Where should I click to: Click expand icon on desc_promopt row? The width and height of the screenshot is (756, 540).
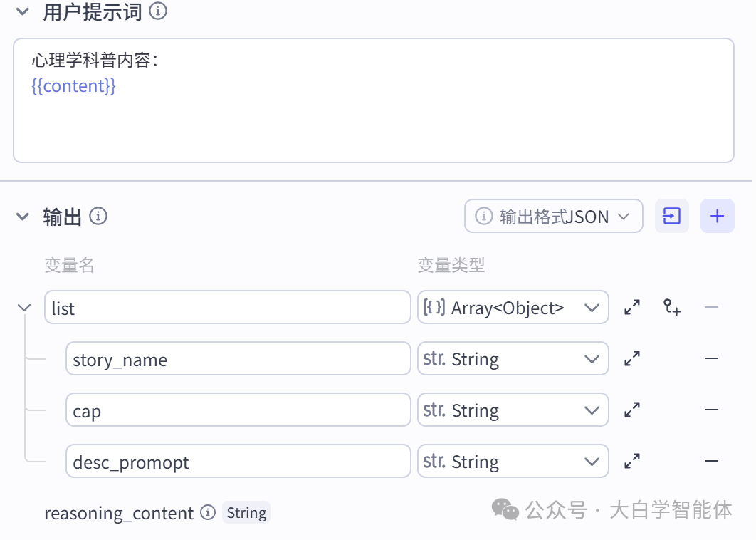tap(632, 461)
